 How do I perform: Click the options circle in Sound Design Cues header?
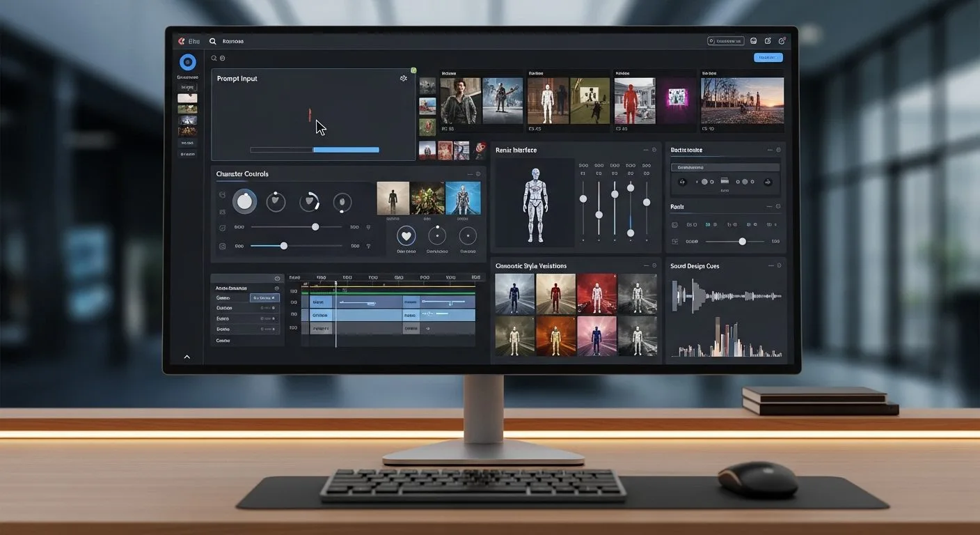click(778, 266)
